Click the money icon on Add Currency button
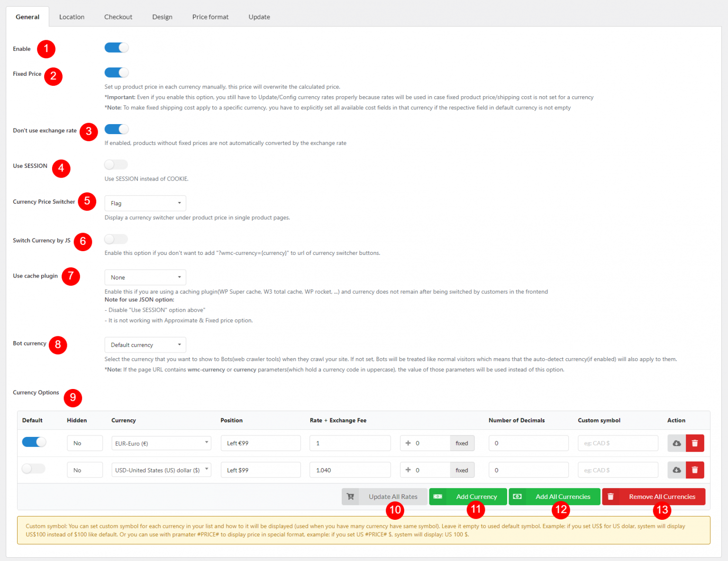 pyautogui.click(x=438, y=497)
